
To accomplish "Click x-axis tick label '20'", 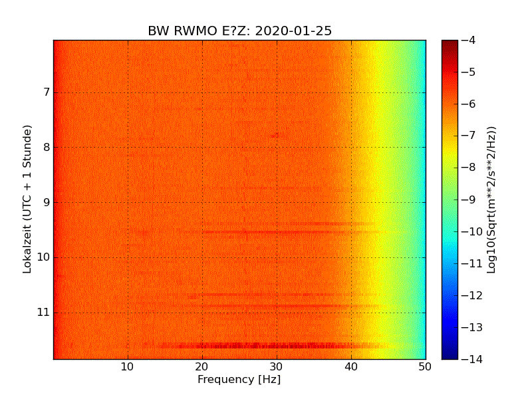I will [202, 367].
